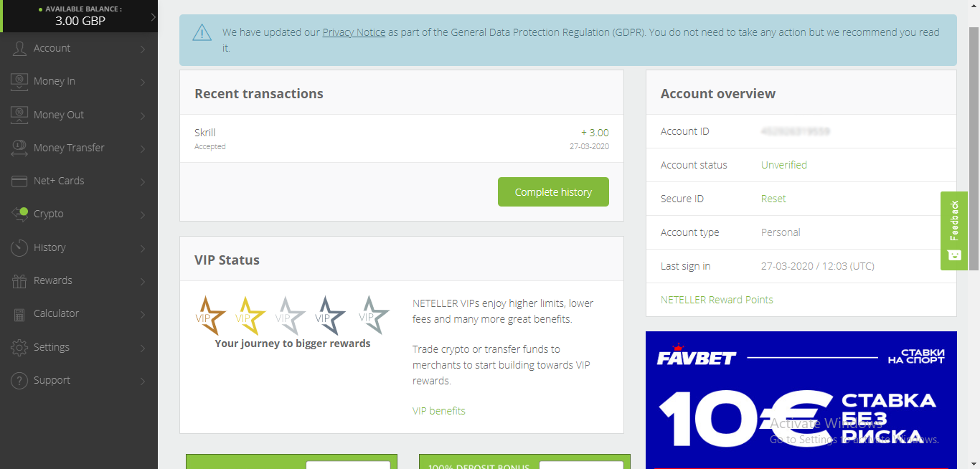Select the bronze VIP star
The width and height of the screenshot is (980, 469).
coord(211,315)
